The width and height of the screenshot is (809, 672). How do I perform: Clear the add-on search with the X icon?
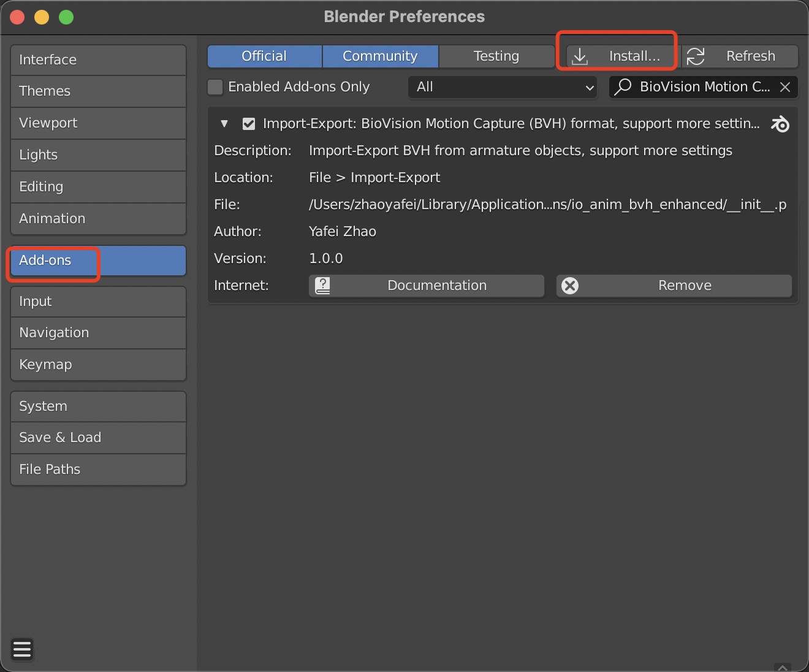click(785, 87)
